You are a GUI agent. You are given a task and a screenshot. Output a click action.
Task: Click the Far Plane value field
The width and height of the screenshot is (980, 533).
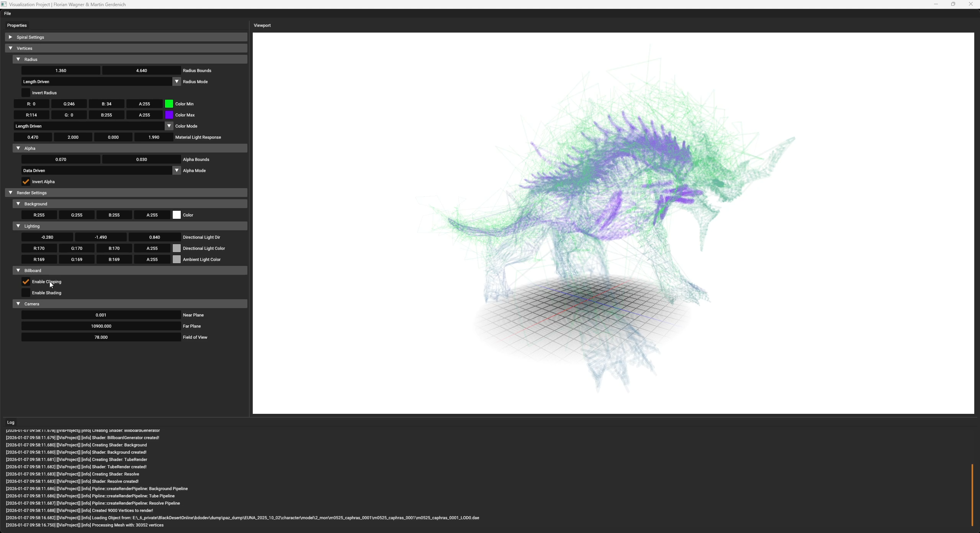click(x=101, y=326)
